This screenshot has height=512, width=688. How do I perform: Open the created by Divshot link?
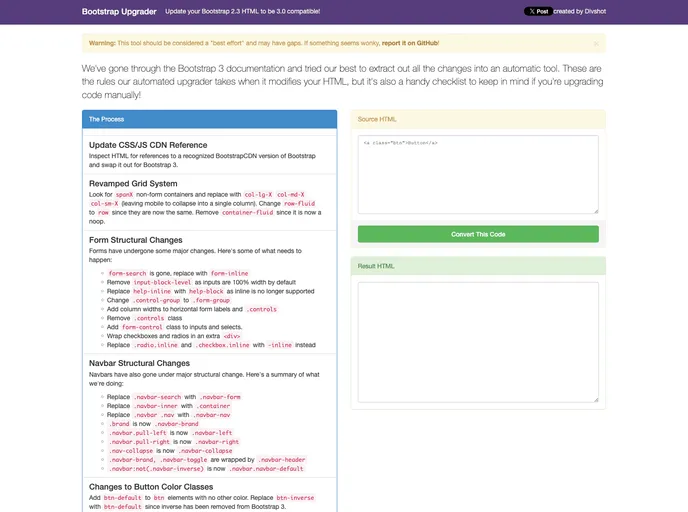580,11
